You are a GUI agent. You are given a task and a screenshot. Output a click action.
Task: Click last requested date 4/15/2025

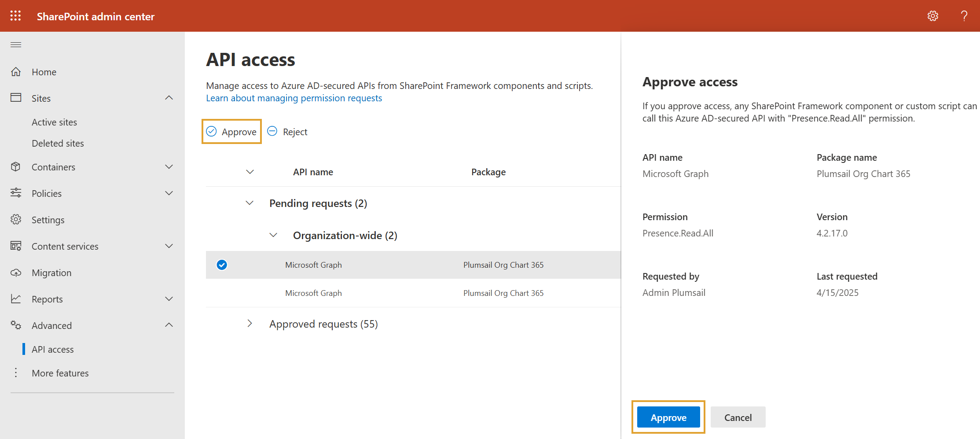[837, 292]
